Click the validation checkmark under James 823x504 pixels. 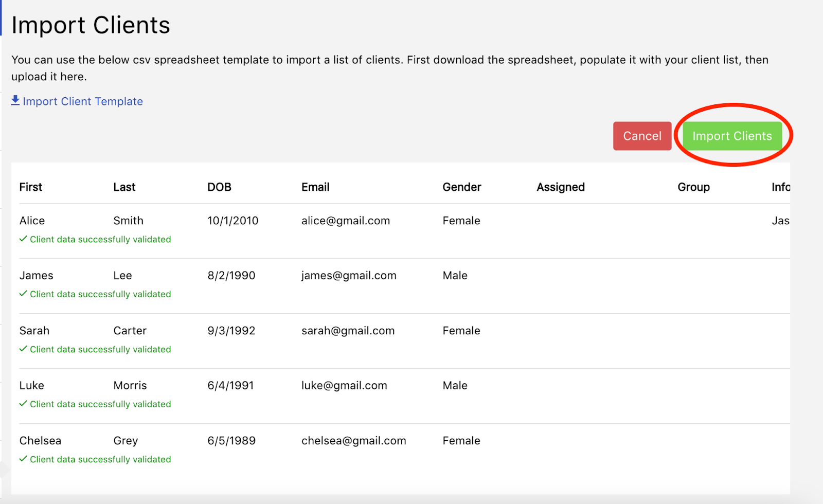pos(23,294)
